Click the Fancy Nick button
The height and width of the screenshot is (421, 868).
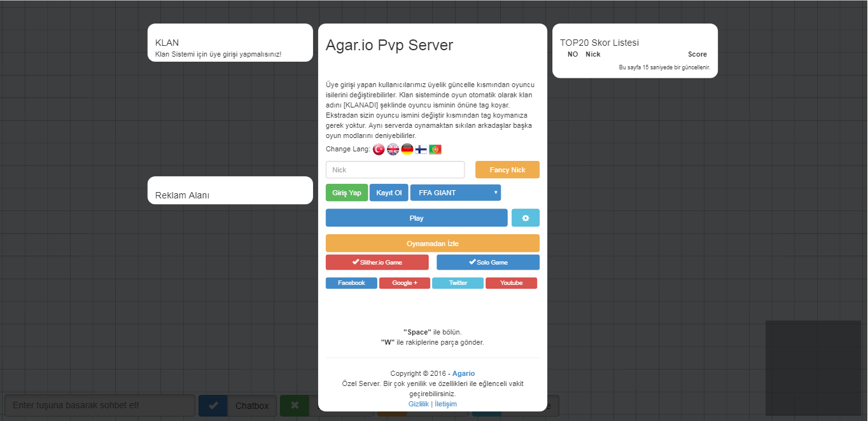click(508, 170)
